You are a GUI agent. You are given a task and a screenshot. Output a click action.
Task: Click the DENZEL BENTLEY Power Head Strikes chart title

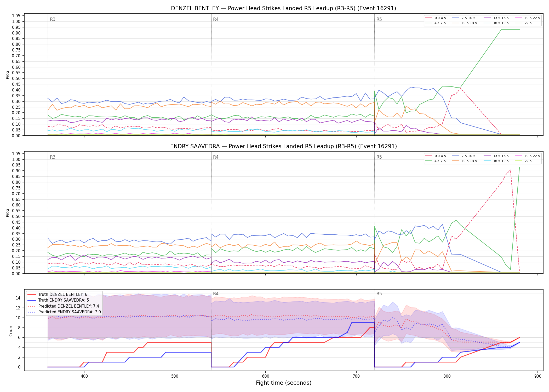[283, 8]
